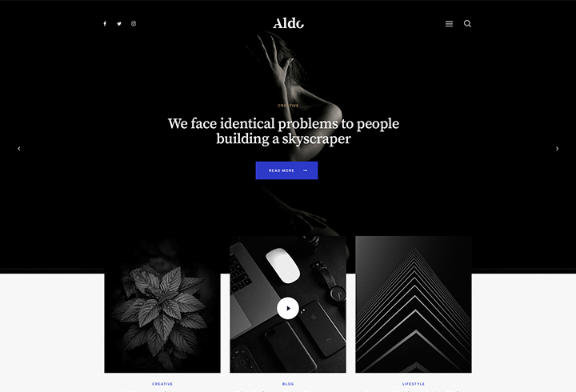Play the video on laptop thumbnail
The image size is (576, 392).
coord(288,308)
